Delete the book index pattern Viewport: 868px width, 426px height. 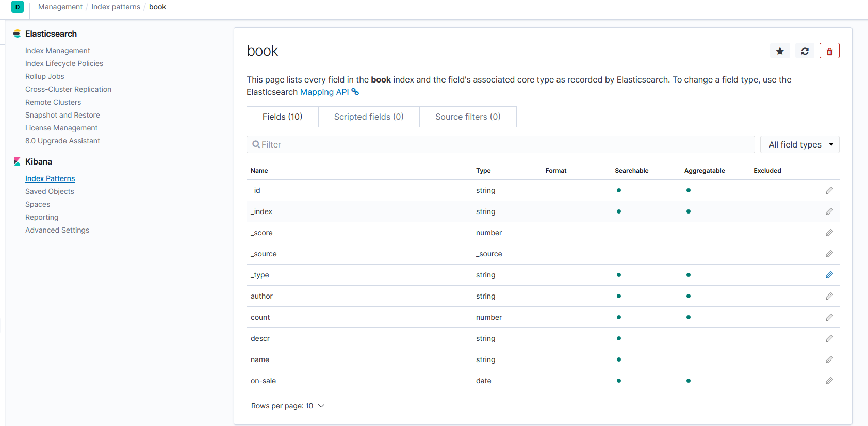coord(829,51)
